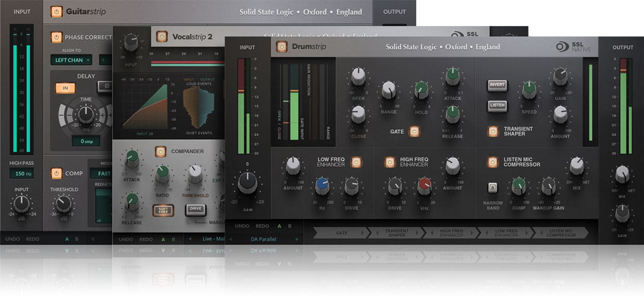Viewport: 644px width, 297px height.
Task: Toggle the LISTEN button in Transient Shaper
Action: (497, 105)
